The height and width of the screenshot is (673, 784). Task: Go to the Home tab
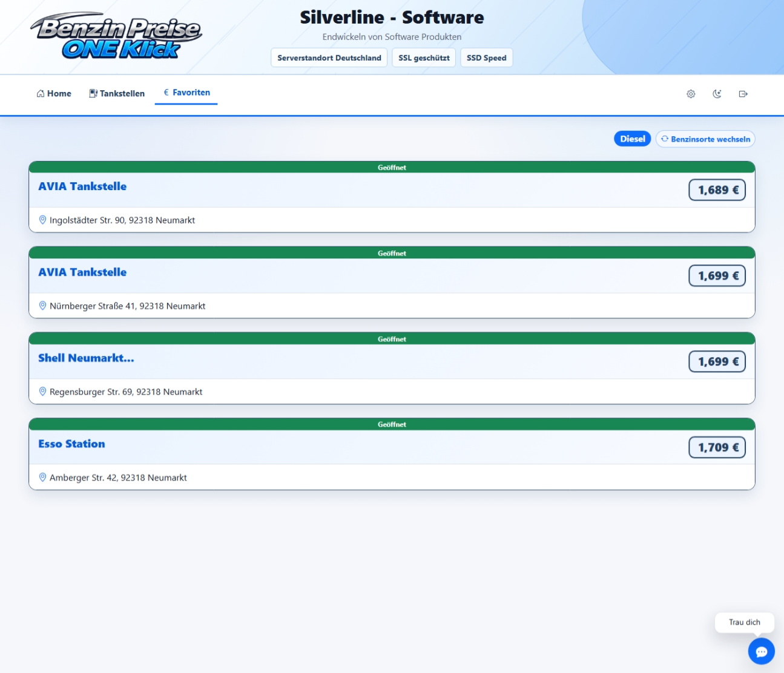(x=54, y=93)
